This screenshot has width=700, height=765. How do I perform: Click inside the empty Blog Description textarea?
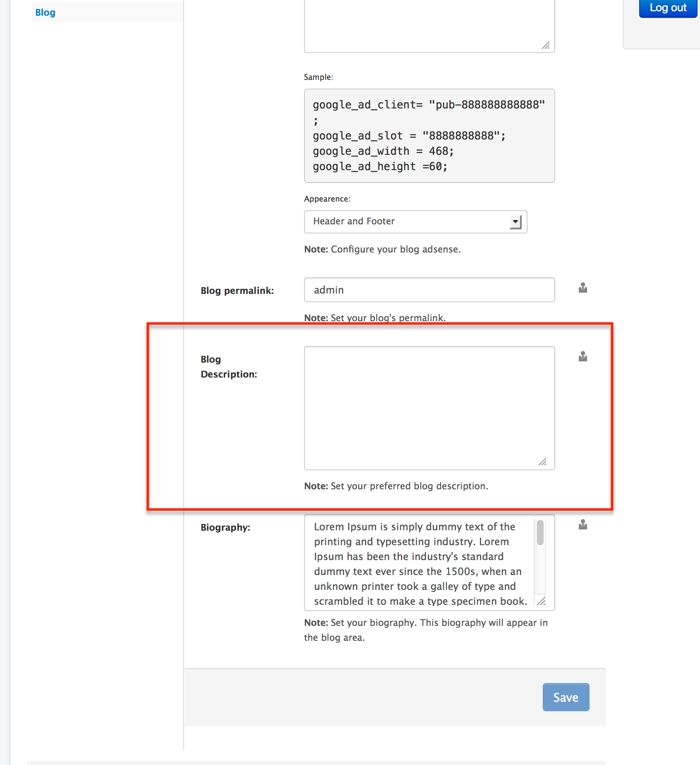coord(429,408)
